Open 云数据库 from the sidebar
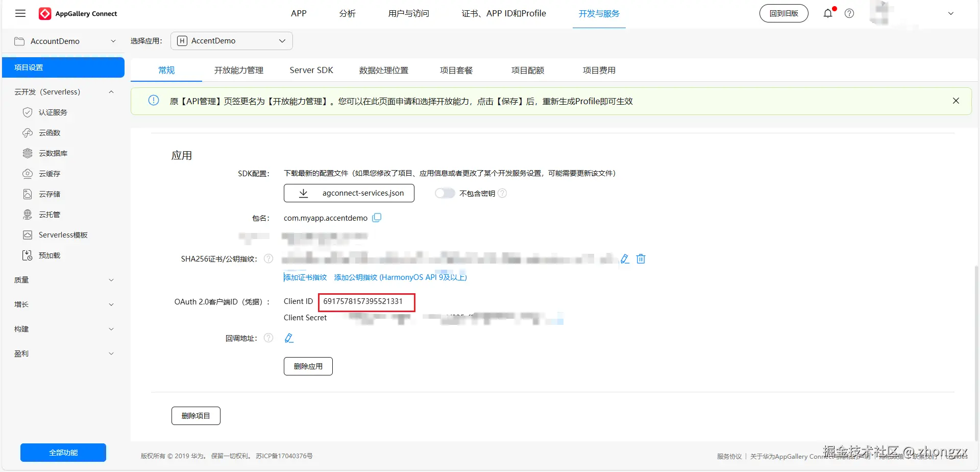980x472 pixels. click(x=53, y=153)
